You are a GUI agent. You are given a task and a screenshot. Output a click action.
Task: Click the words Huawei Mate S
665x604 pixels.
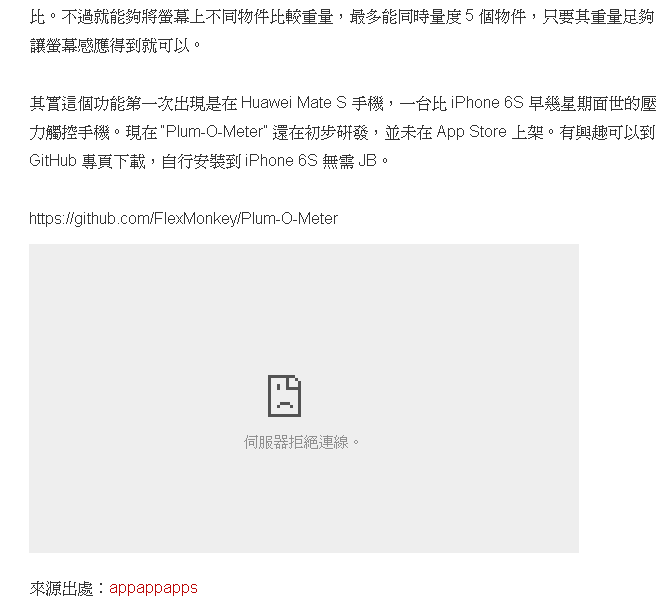click(x=293, y=103)
